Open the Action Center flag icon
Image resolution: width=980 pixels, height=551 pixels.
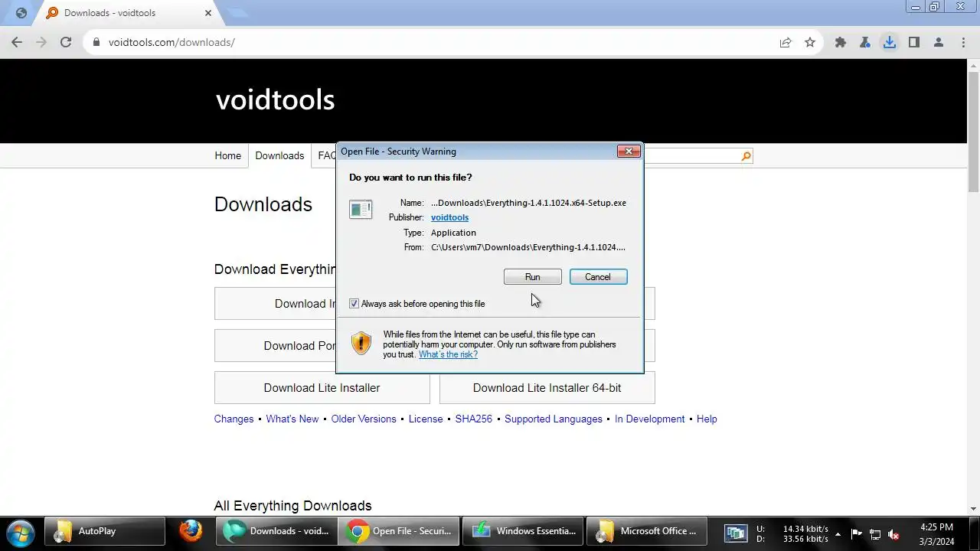pos(857,534)
